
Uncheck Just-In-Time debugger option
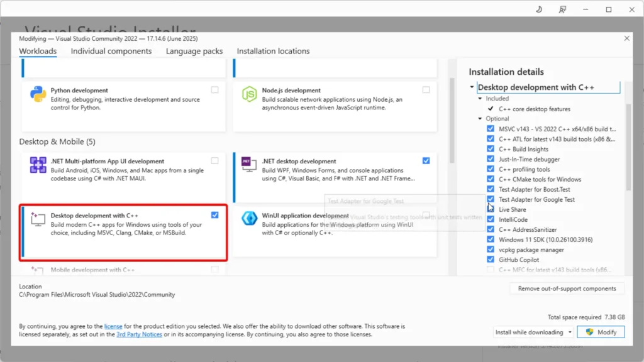pos(491,159)
